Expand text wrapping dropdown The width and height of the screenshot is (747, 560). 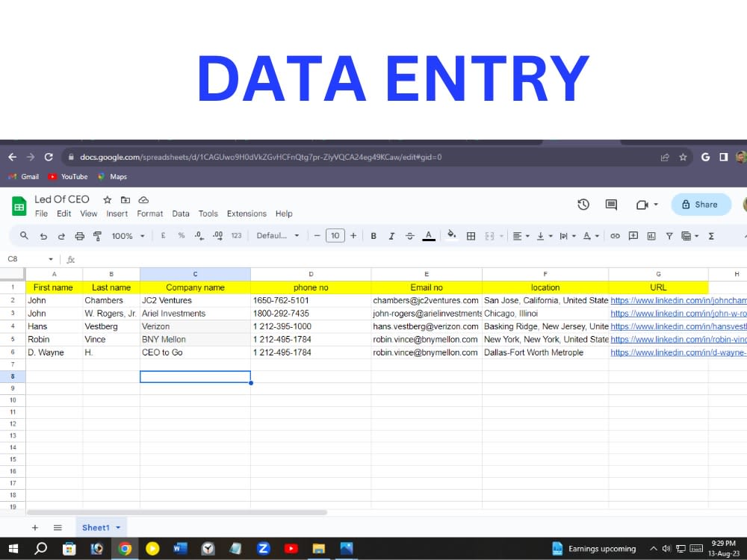(x=574, y=236)
